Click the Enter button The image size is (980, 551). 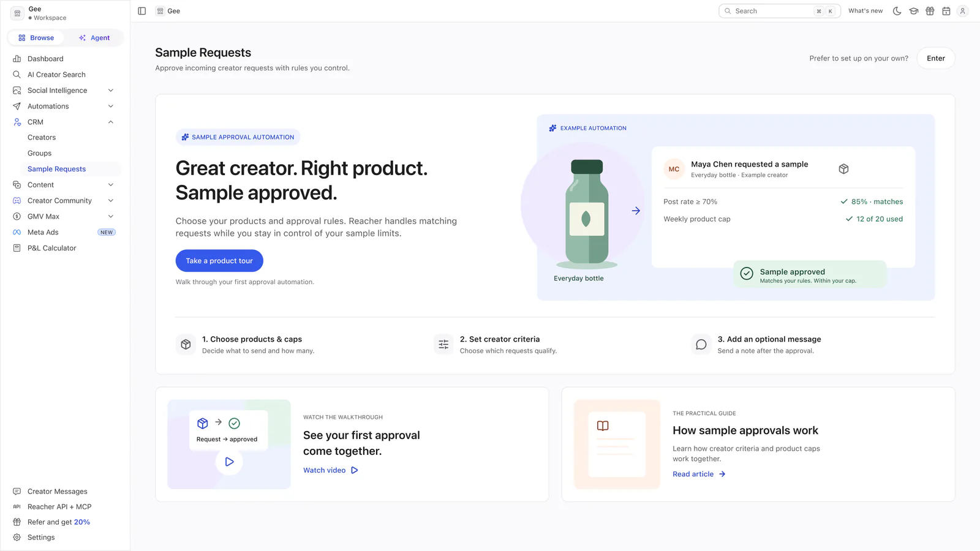coord(936,58)
